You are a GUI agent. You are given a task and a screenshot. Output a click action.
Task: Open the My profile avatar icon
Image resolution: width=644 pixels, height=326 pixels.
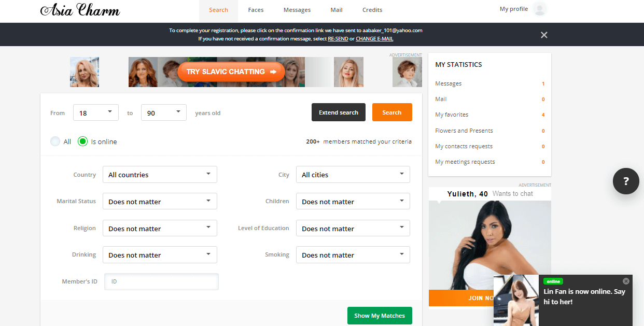(x=540, y=9)
